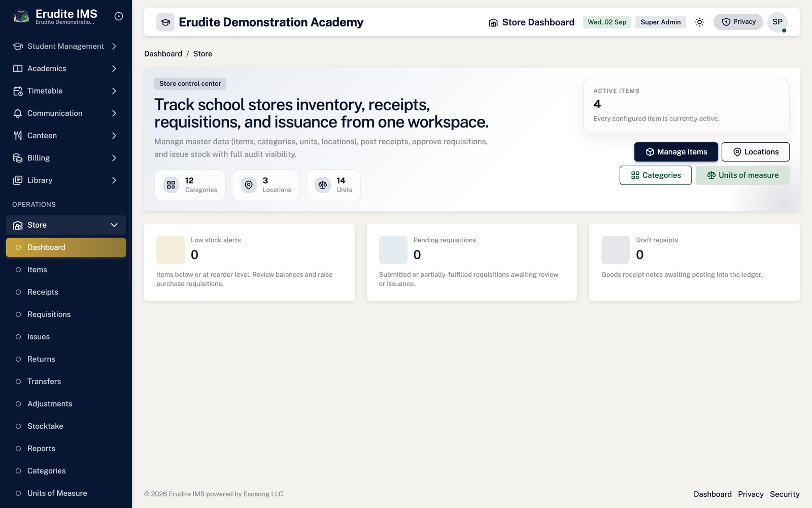
Task: Open the Items page in Store menu
Action: tap(66, 270)
